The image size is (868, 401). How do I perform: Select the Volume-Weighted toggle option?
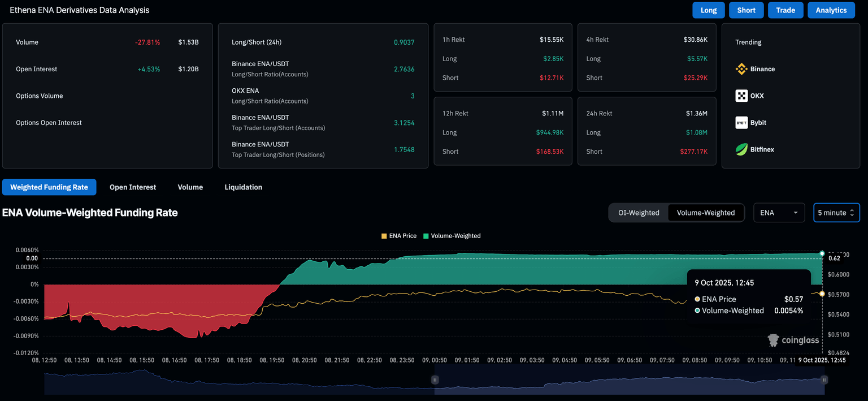[705, 213]
